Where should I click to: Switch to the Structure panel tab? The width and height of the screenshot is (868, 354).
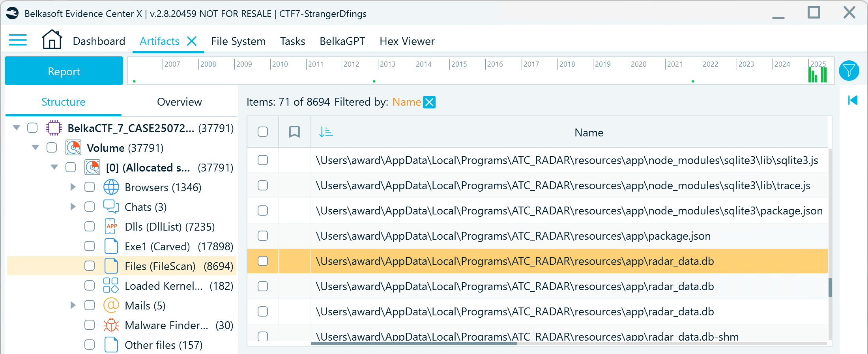pos(64,102)
